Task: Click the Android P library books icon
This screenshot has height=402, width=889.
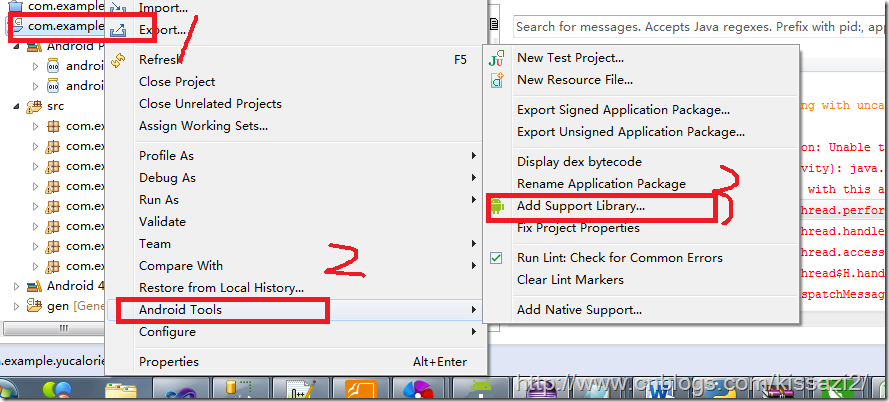Action: (34, 46)
